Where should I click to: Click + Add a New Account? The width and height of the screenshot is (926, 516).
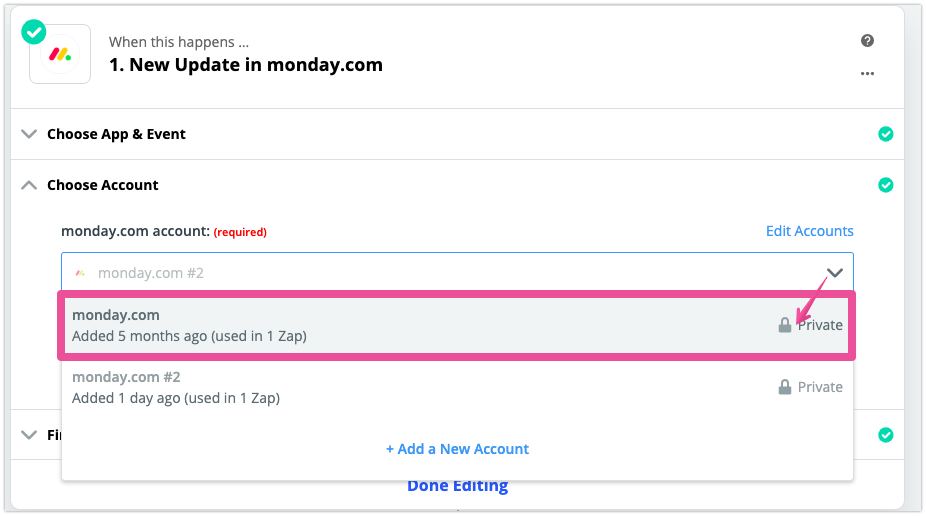tap(457, 449)
